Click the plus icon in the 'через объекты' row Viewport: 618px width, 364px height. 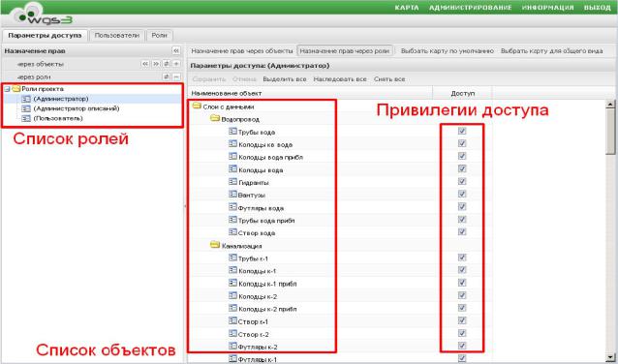pyautogui.click(x=176, y=64)
